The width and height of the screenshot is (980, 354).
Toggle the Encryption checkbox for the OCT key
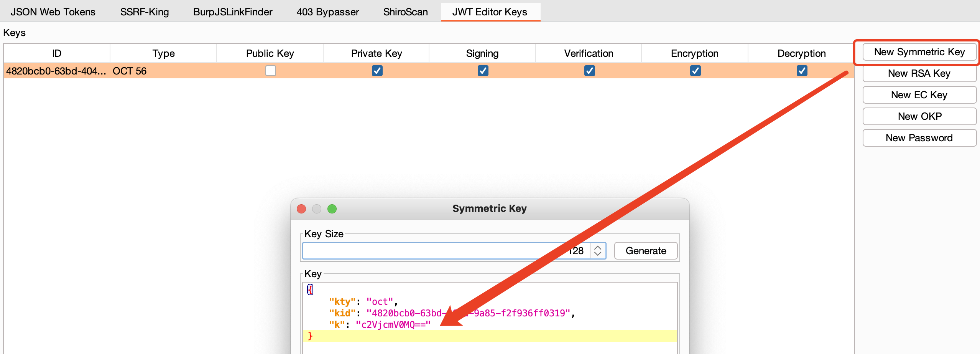[696, 71]
